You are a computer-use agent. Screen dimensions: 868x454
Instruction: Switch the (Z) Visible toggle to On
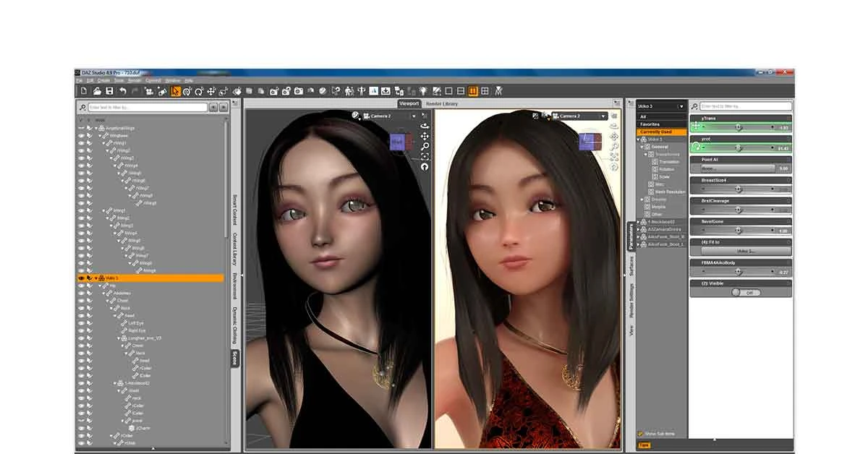click(x=747, y=292)
